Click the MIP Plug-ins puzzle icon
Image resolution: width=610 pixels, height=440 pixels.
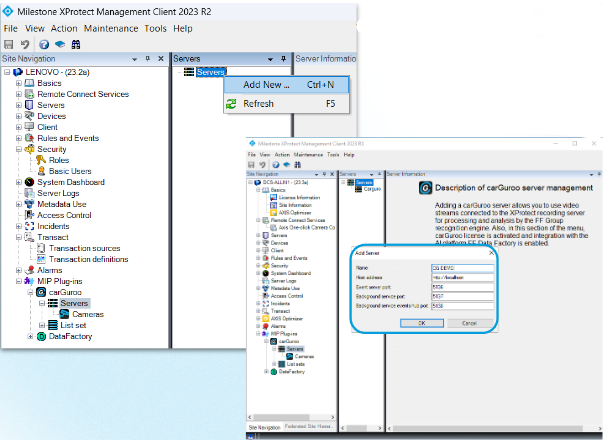point(30,281)
